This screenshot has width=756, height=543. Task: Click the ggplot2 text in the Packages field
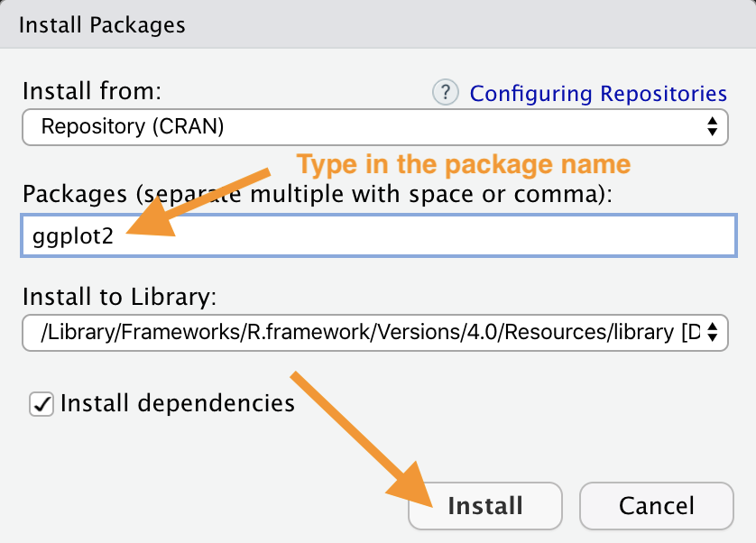[x=76, y=240]
